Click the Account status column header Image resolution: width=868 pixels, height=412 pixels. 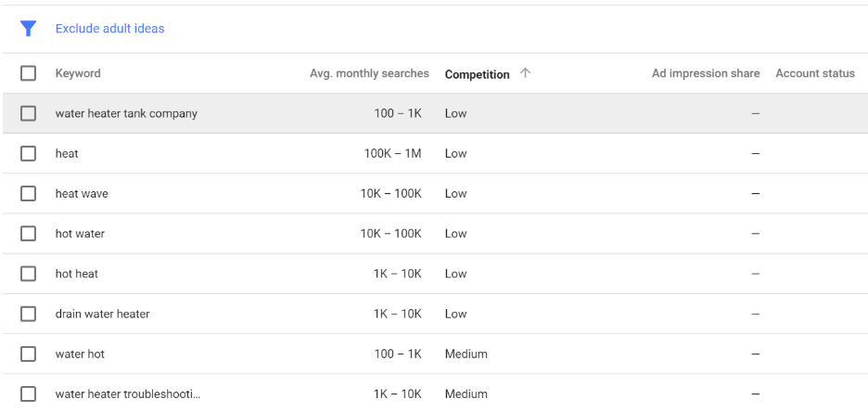[815, 73]
